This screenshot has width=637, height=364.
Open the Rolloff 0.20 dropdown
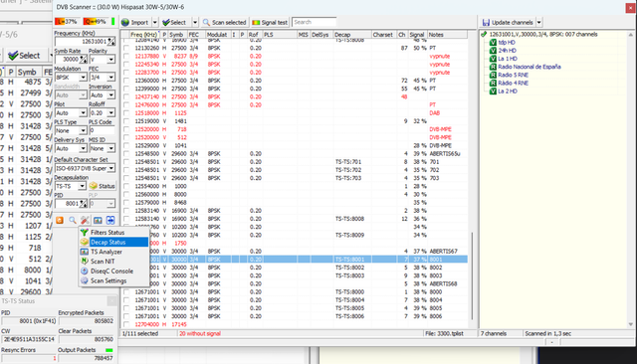click(x=110, y=112)
